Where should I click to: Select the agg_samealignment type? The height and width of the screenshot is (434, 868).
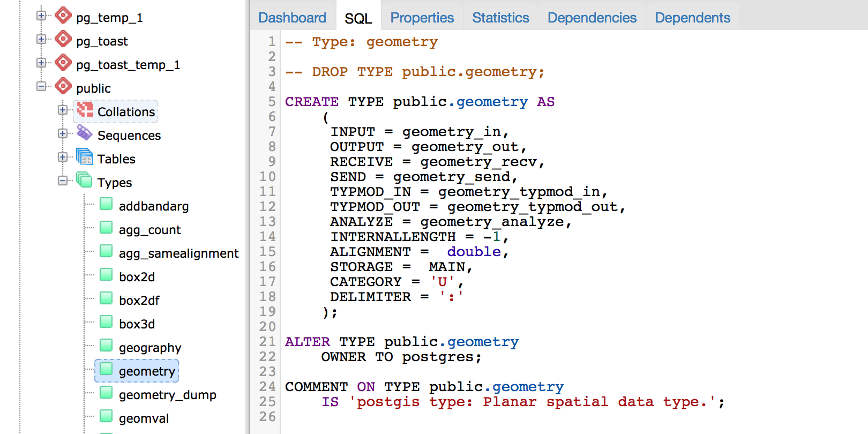tap(178, 253)
